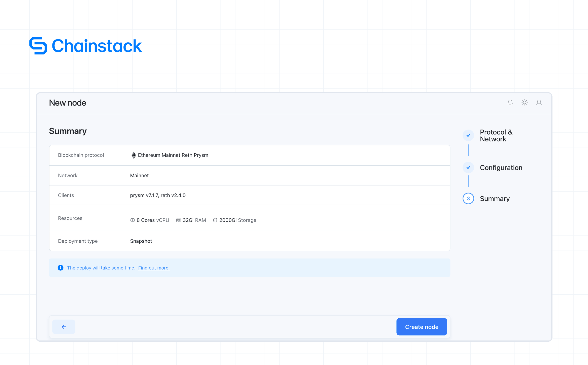588x365 pixels.
Task: Click the 8 Cores vCPU text
Action: [x=153, y=220]
